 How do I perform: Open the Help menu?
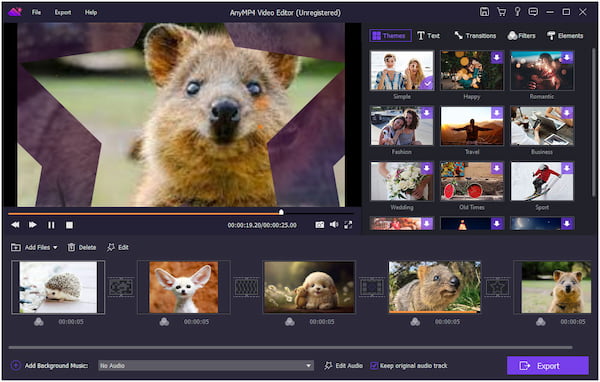click(91, 12)
